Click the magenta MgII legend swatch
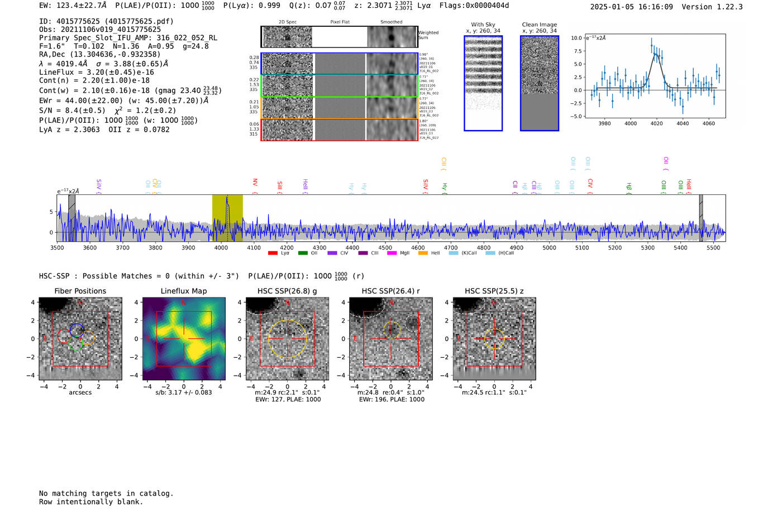Screen dimensions: 782x532 point(392,253)
